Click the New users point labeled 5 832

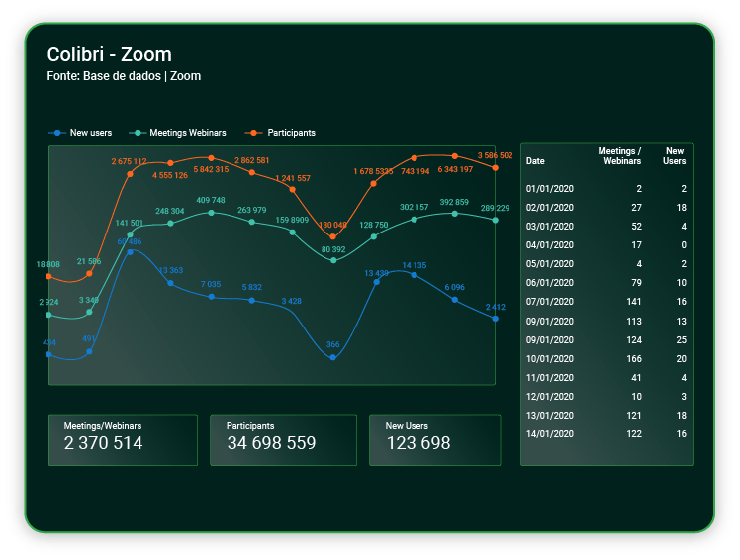tap(252, 301)
